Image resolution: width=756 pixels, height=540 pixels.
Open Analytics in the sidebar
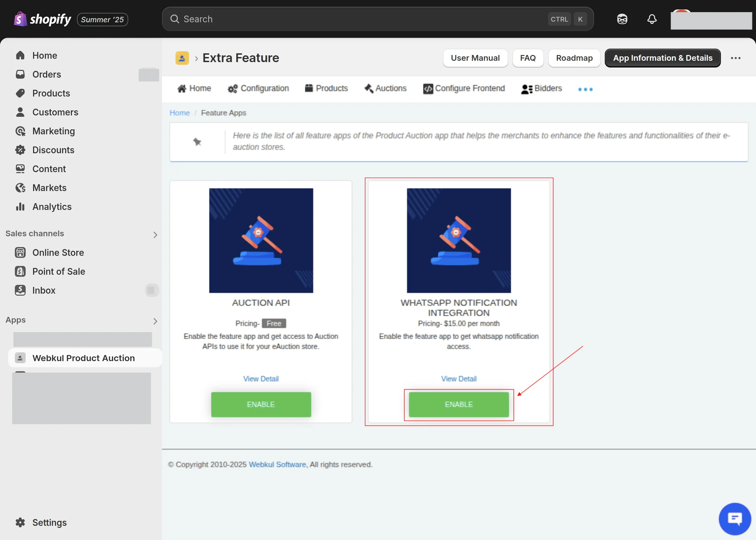(52, 207)
